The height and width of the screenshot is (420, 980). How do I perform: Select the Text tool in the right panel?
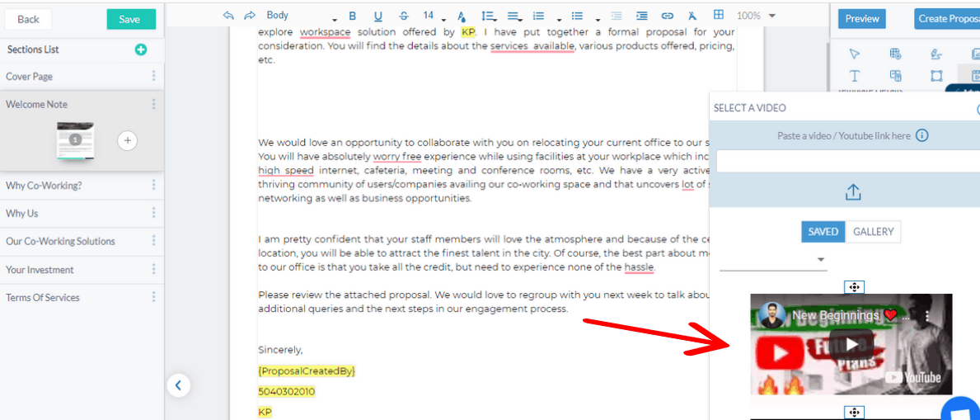click(x=855, y=76)
